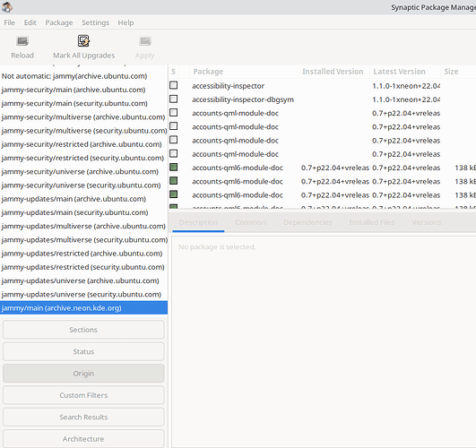
Task: Click the Reload toolbar icon
Action: point(22,41)
